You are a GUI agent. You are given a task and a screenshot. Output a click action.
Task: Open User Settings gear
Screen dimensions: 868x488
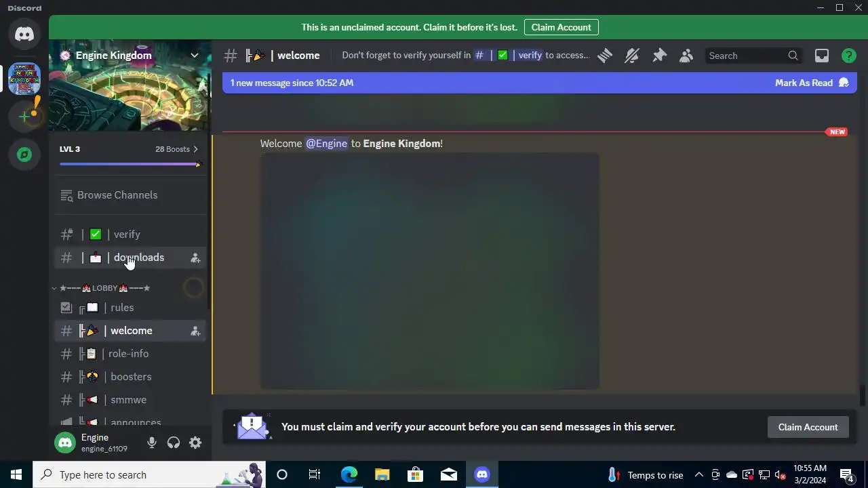[x=195, y=443]
